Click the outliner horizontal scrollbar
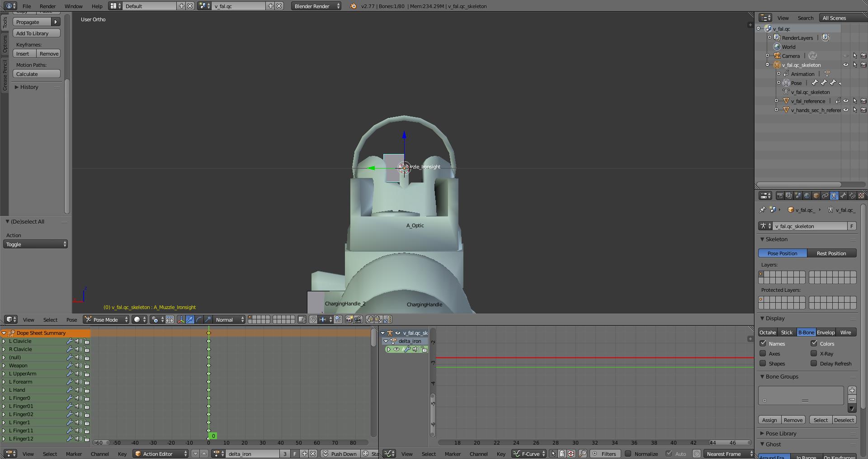The image size is (868, 459). click(799, 184)
